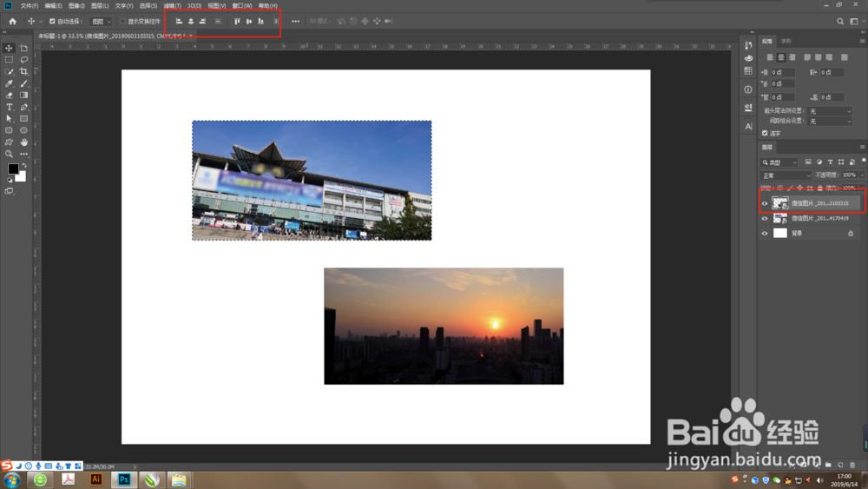
Task: Open the opacity dropdown arrow
Action: point(862,175)
